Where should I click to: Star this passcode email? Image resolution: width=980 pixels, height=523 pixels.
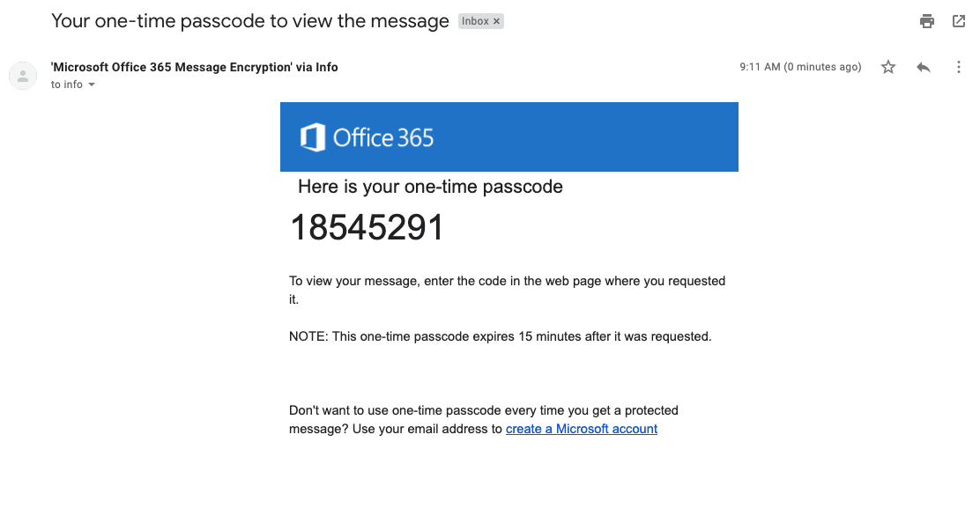tap(888, 67)
